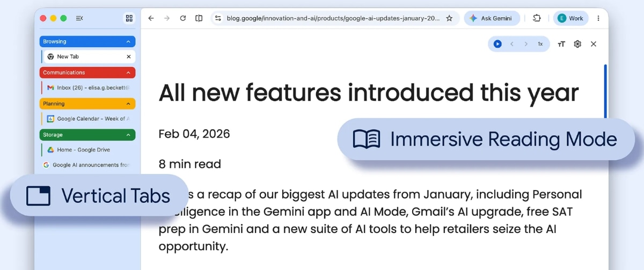Screen dimensions: 644x270
Task: Collapse the Communications tab group
Action: (x=128, y=72)
